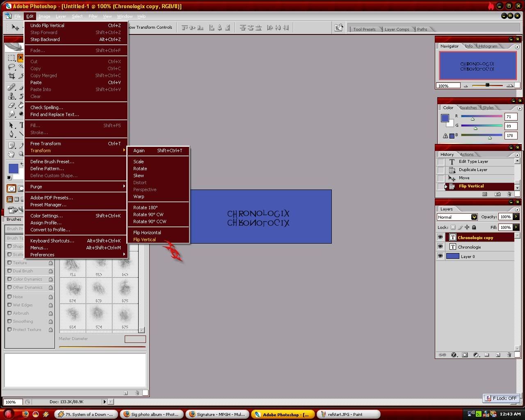The height and width of the screenshot is (420, 525).
Task: Open the System of a Down taskbar button
Action: pos(86,414)
